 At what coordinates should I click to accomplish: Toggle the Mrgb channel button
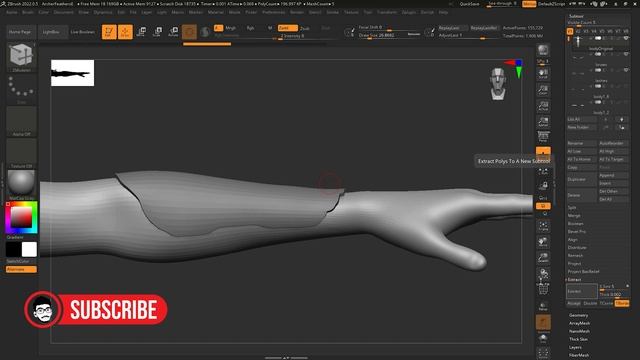[x=231, y=28]
